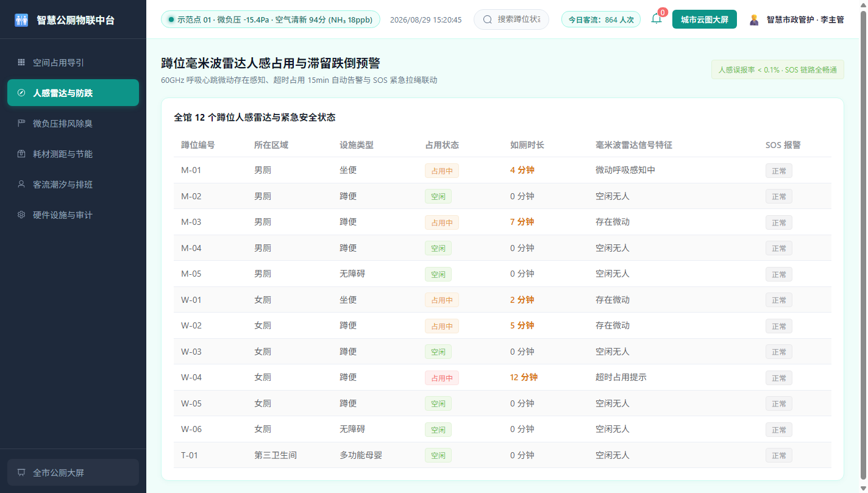Image resolution: width=868 pixels, height=493 pixels.
Task: Click the M-01 SOS 正常 tag
Action: point(778,171)
